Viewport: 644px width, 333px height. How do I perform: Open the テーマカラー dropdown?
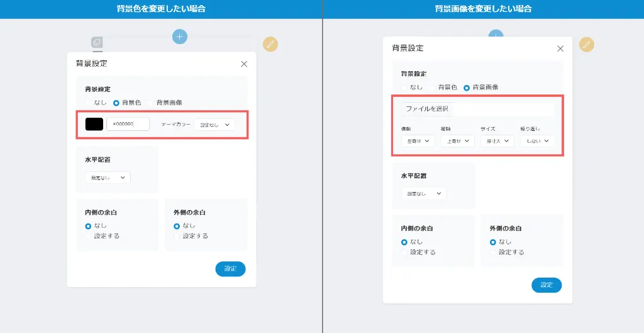(x=214, y=125)
